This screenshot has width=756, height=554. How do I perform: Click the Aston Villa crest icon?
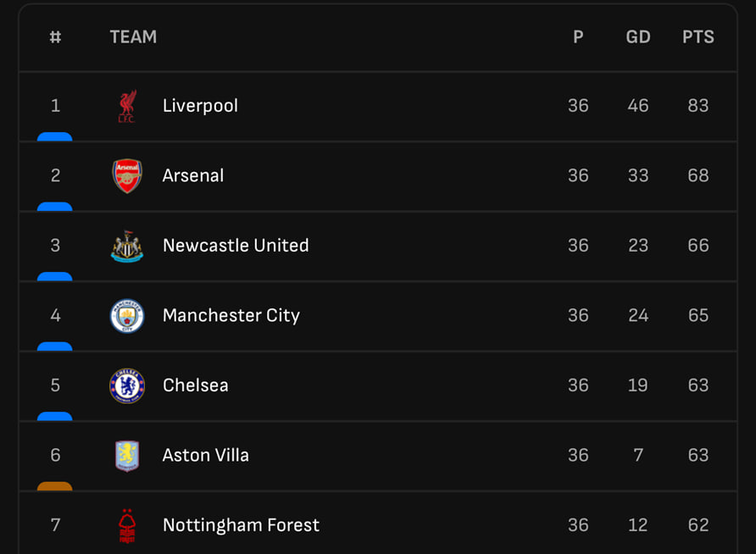[x=127, y=456]
